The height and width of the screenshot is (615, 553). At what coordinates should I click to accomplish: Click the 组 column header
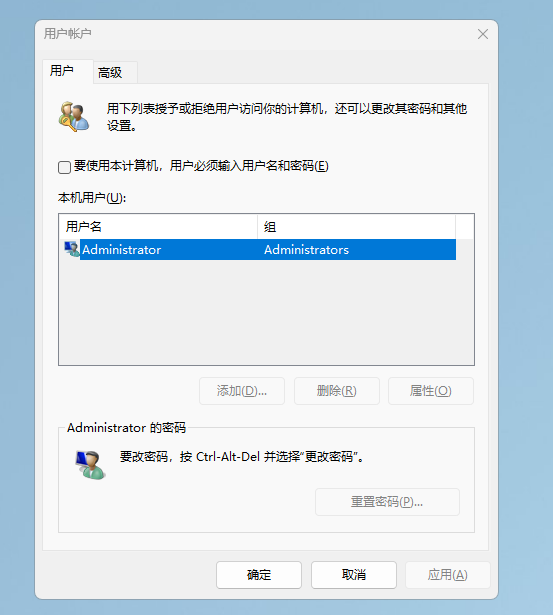(357, 226)
